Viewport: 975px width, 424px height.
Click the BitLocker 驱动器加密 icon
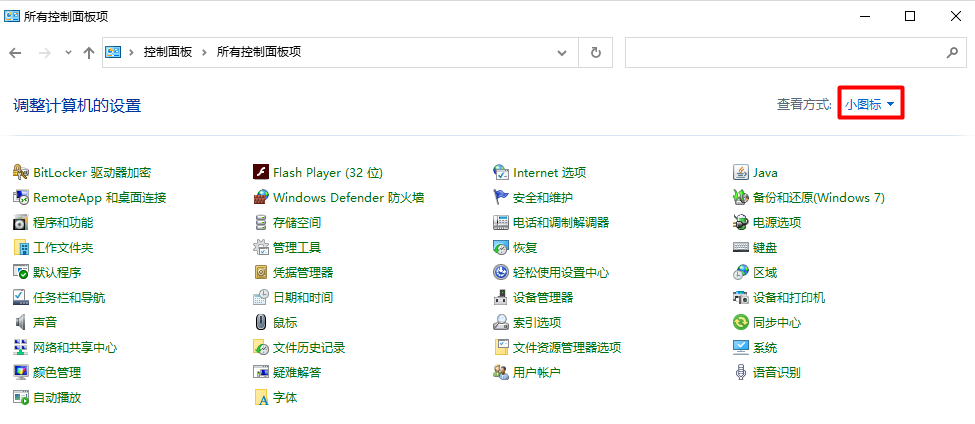click(x=21, y=172)
